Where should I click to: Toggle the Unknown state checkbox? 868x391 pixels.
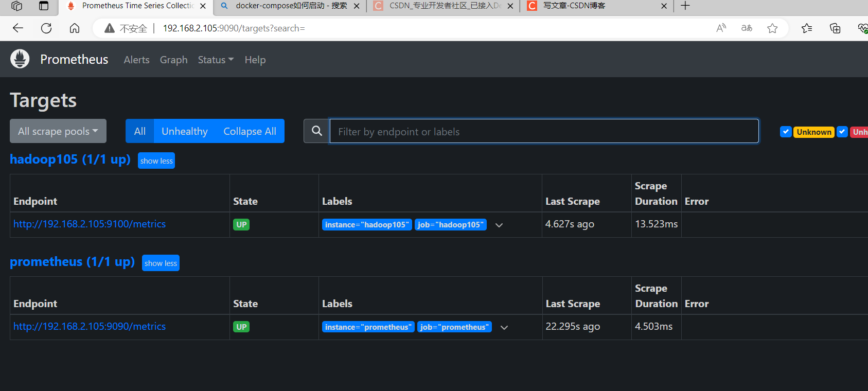point(786,132)
